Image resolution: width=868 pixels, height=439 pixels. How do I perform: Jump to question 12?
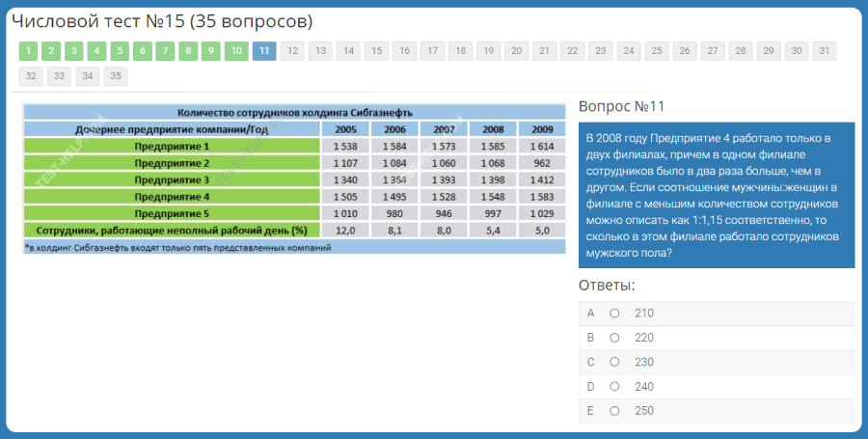(x=292, y=51)
